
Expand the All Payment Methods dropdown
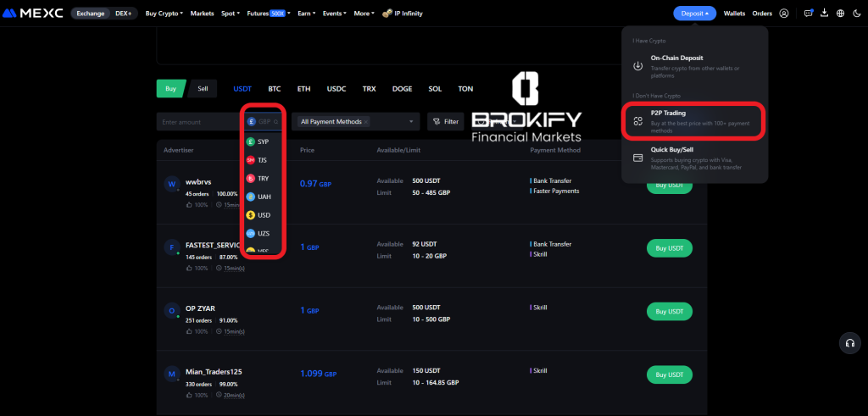356,122
